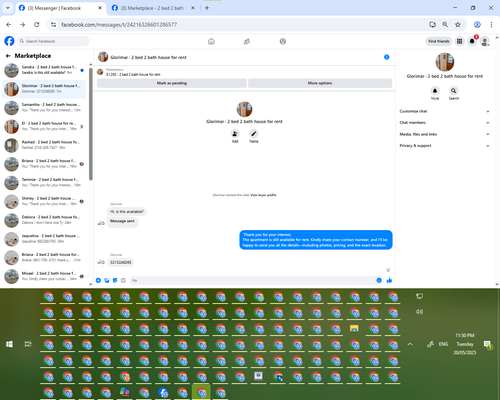Reload the page in Chrome
The image size is (500, 400).
pyautogui.click(x=37, y=25)
